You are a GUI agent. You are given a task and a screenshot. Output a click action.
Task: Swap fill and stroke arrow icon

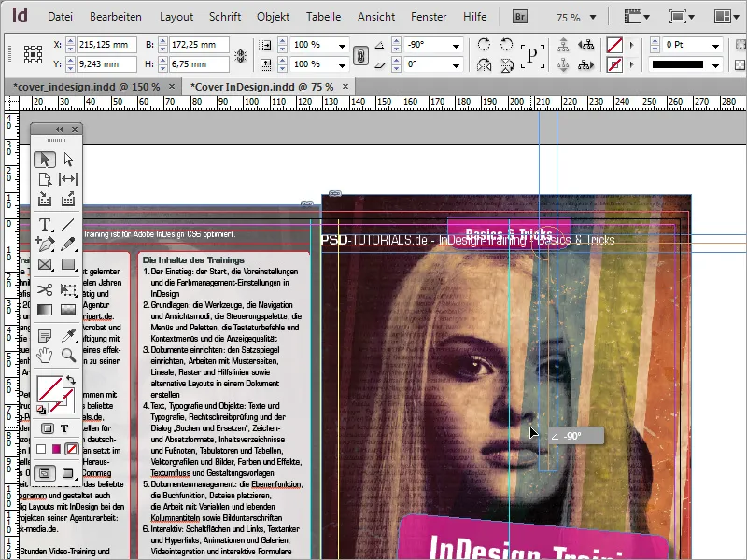point(71,380)
